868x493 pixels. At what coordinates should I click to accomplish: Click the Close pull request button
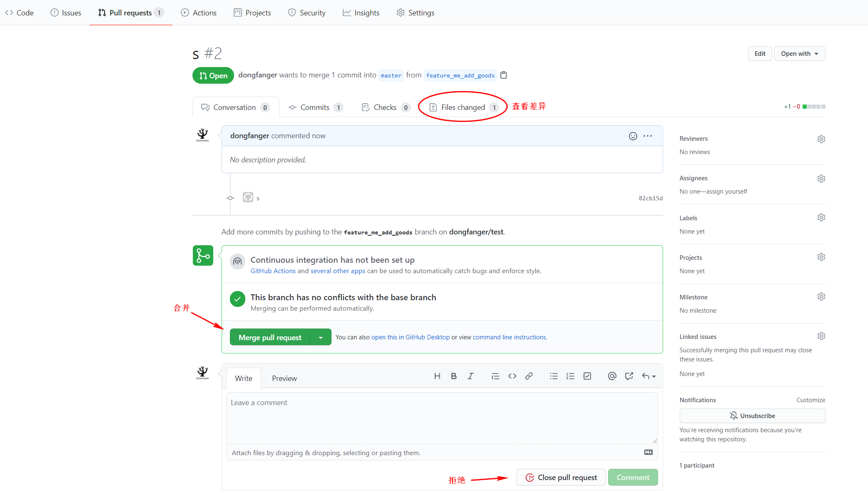point(561,478)
